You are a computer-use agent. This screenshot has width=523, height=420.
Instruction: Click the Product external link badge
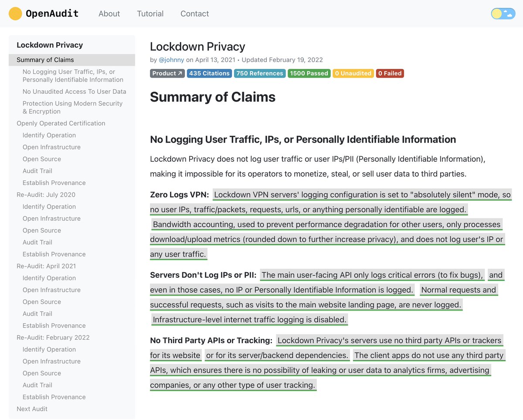[167, 73]
